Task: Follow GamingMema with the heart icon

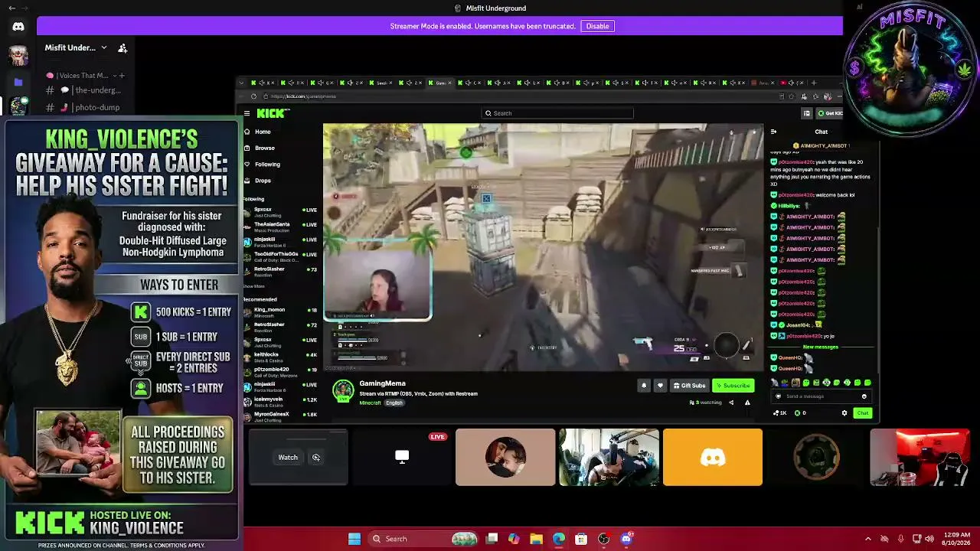Action: (x=660, y=386)
